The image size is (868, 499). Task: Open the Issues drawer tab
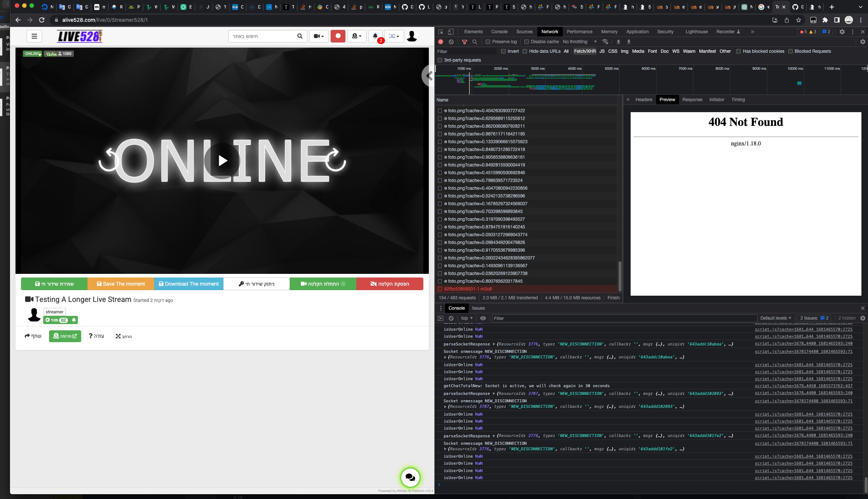[478, 308]
